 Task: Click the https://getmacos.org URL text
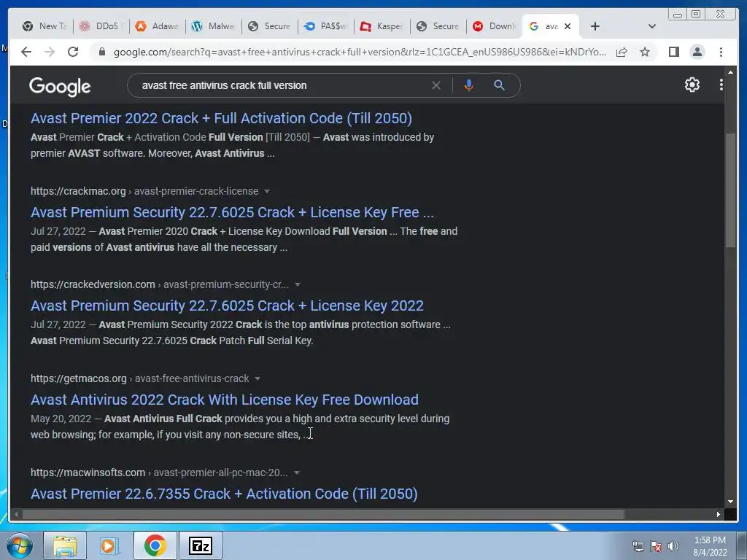pyautogui.click(x=79, y=378)
